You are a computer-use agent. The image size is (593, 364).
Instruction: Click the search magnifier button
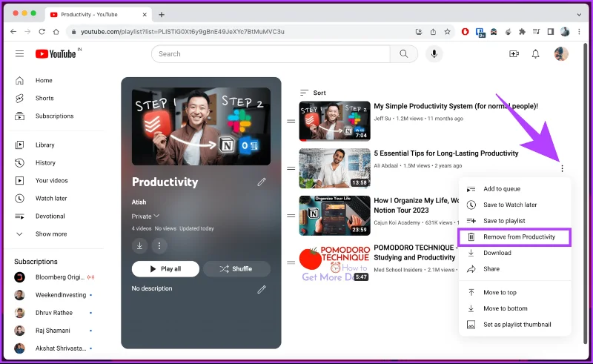click(x=404, y=53)
